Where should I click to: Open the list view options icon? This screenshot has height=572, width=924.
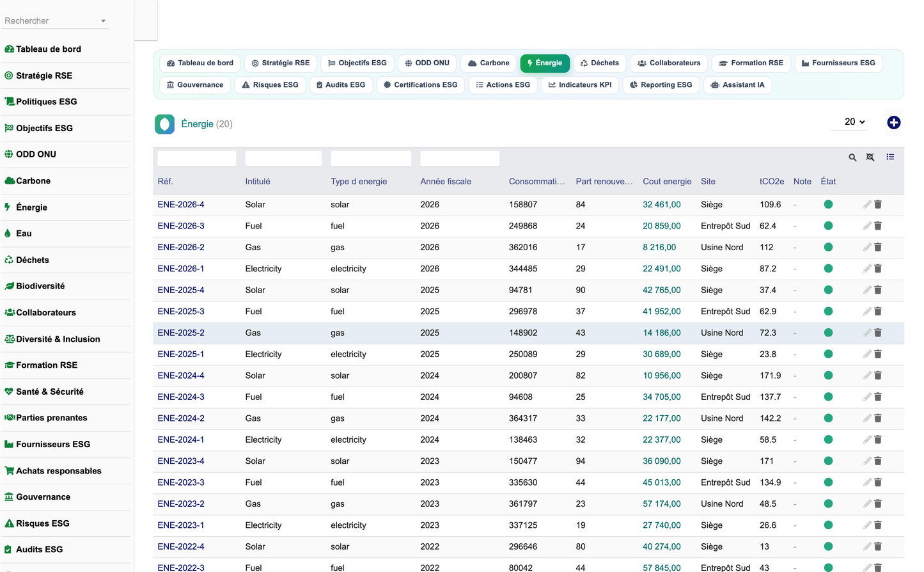click(x=889, y=157)
